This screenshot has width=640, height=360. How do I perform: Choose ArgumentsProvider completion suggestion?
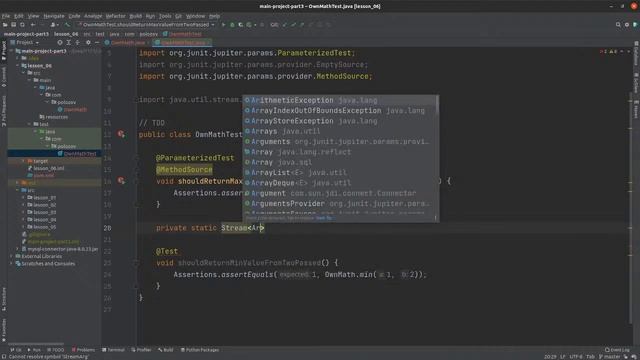(340, 204)
